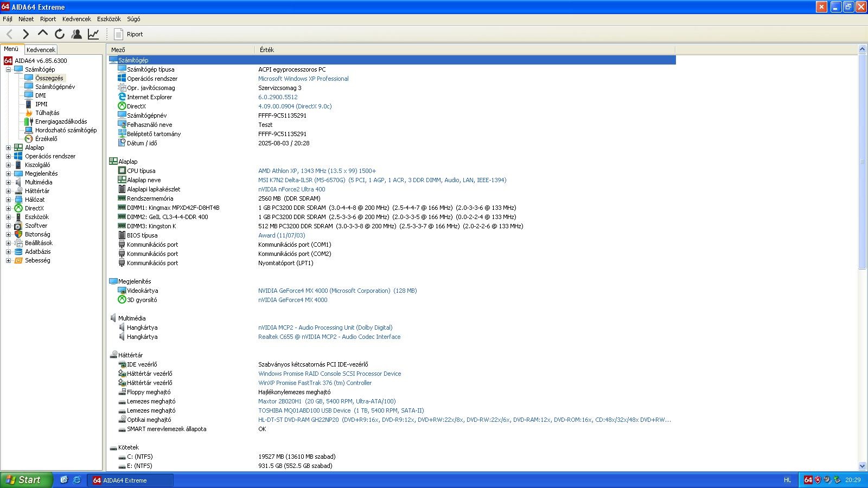
Task: Click the AMD Athlon XP CPU link
Action: [317, 171]
